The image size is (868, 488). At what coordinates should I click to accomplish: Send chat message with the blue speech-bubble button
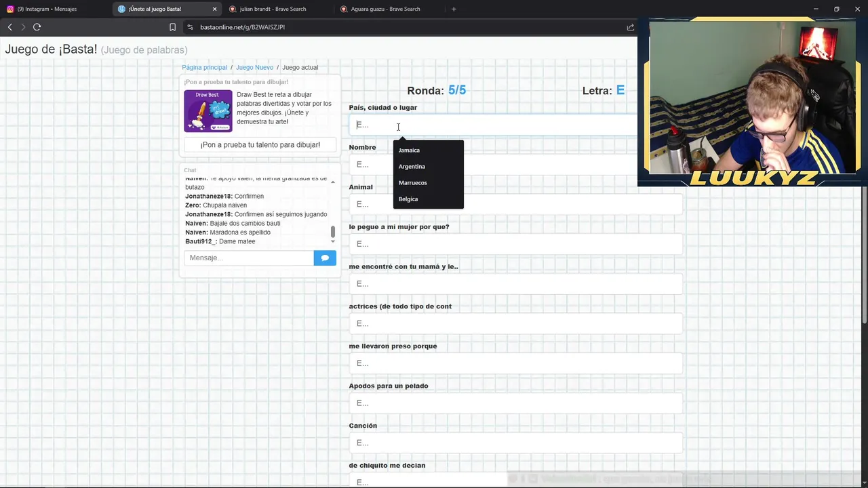[325, 258]
